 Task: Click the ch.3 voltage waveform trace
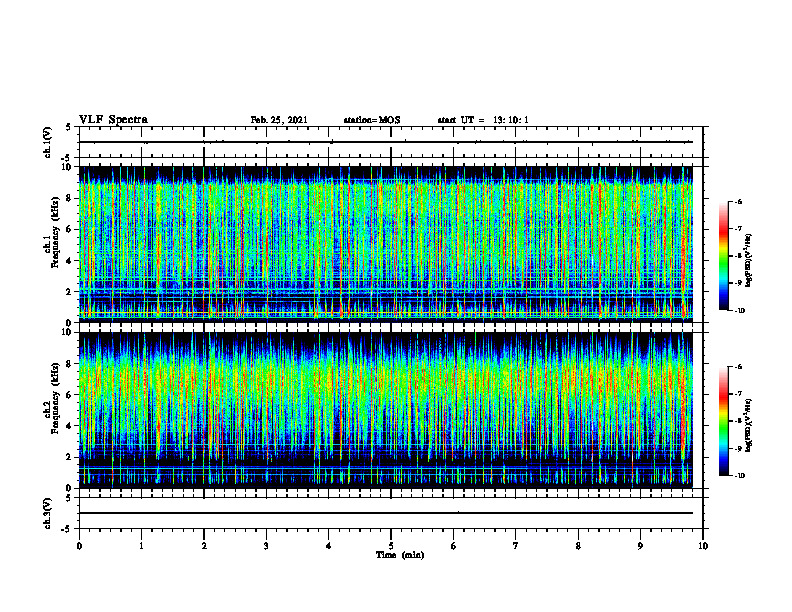click(x=385, y=513)
